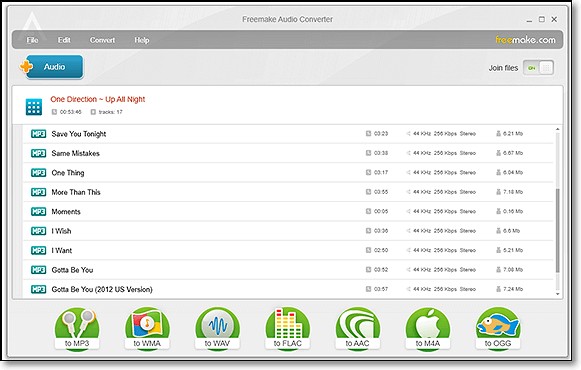The image size is (581, 370).
Task: Click MP3 icon next to I Want
Action: [39, 250]
